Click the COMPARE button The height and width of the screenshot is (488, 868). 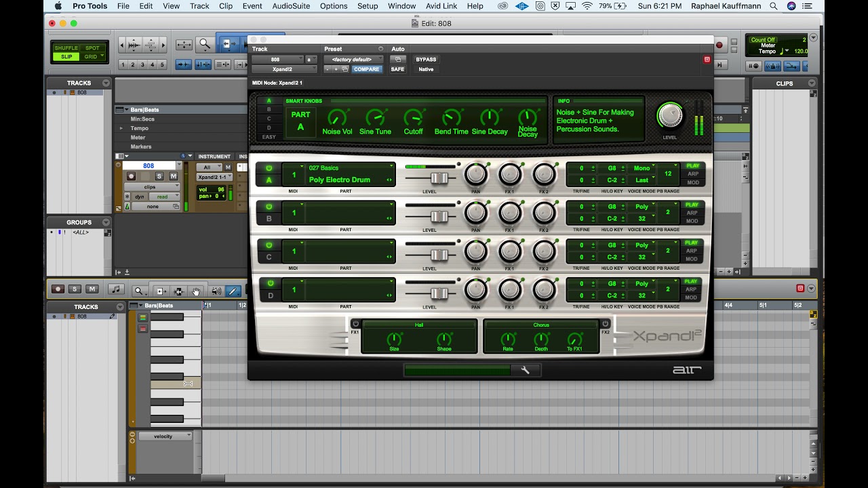point(367,69)
